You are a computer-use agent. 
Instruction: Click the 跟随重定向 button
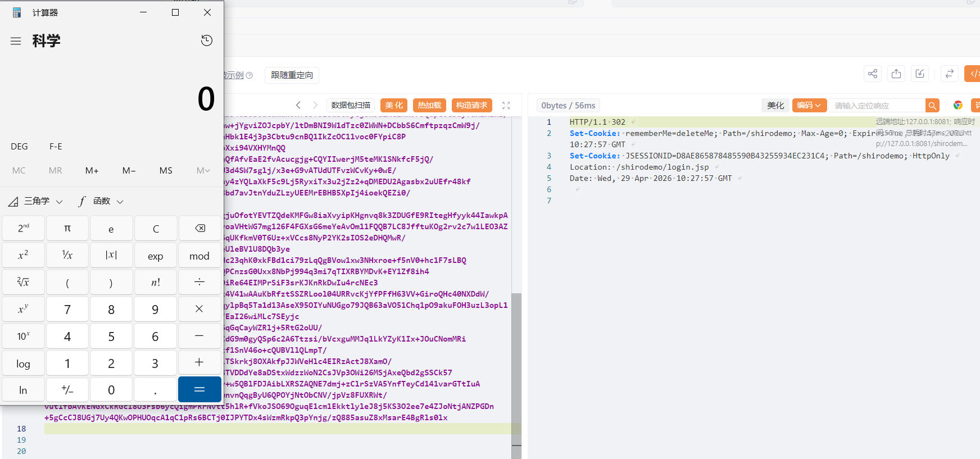pos(292,75)
